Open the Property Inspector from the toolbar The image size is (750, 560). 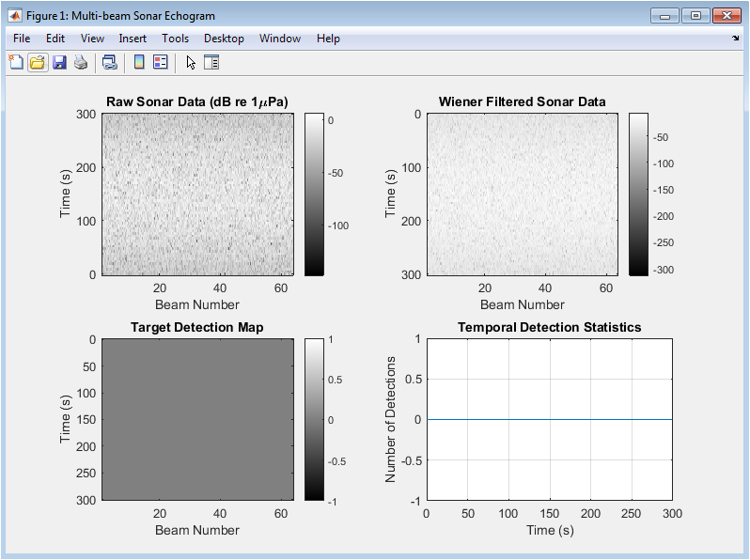[211, 63]
